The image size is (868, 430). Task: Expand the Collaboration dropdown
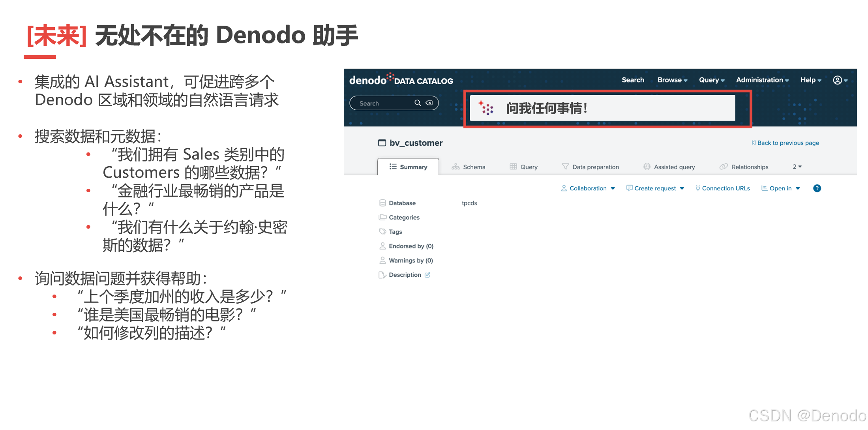click(x=588, y=188)
